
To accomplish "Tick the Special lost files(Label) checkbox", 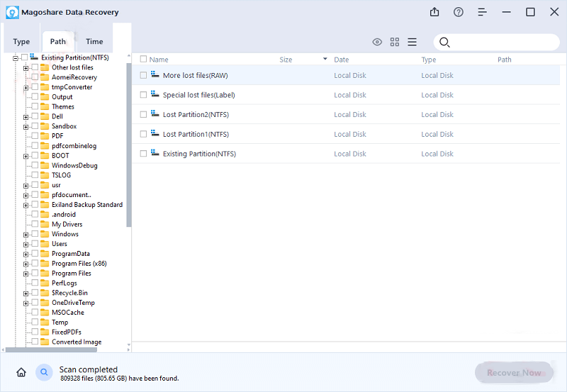I will pyautogui.click(x=143, y=94).
